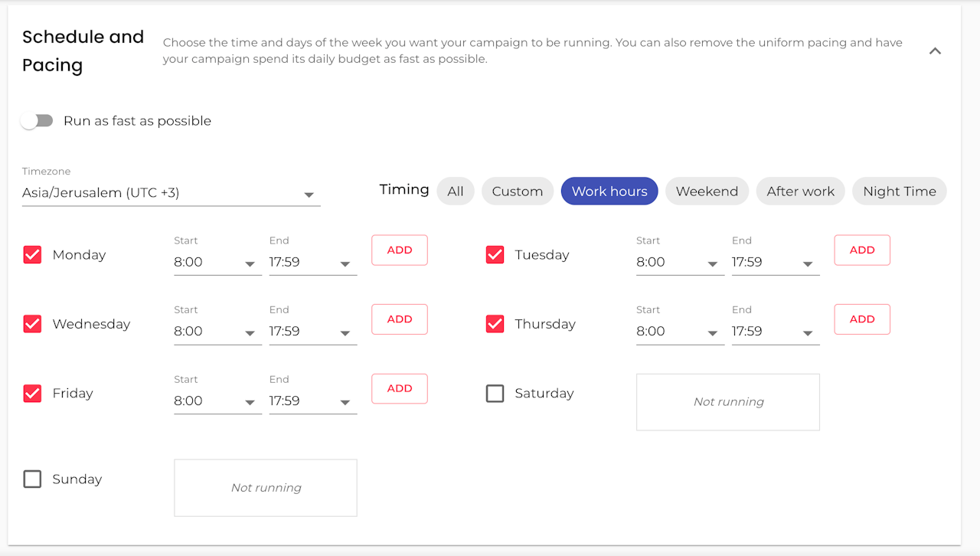
Task: Choose the Weekend timing preset
Action: point(707,191)
